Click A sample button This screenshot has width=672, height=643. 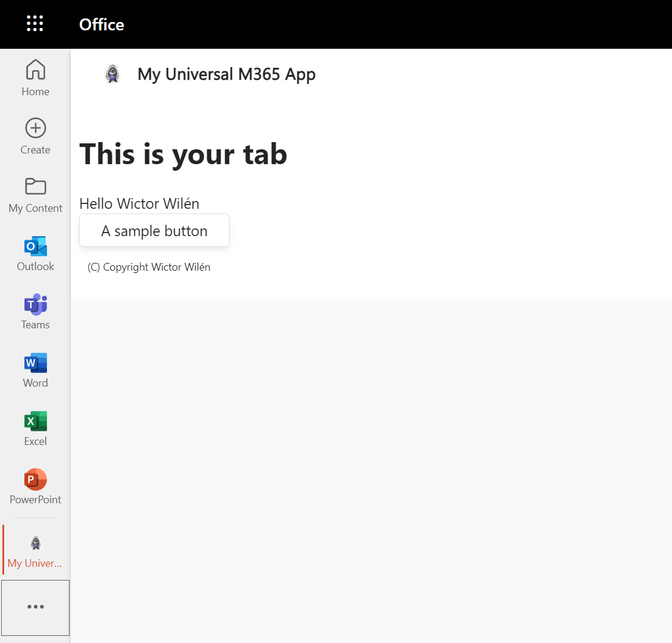click(x=154, y=231)
